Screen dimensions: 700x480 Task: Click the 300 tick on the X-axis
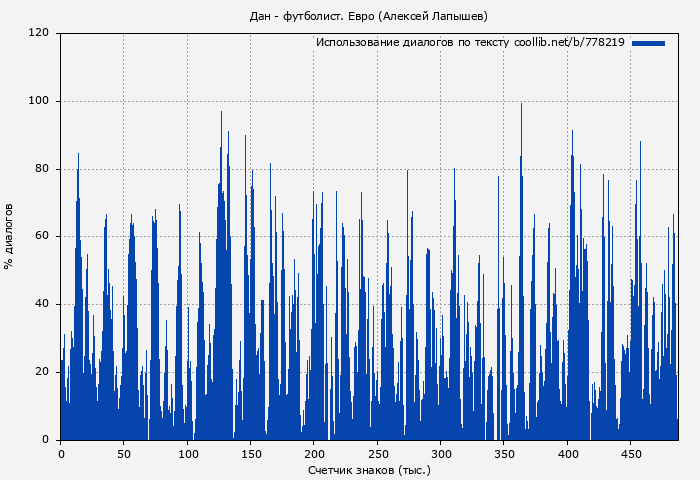pos(440,453)
